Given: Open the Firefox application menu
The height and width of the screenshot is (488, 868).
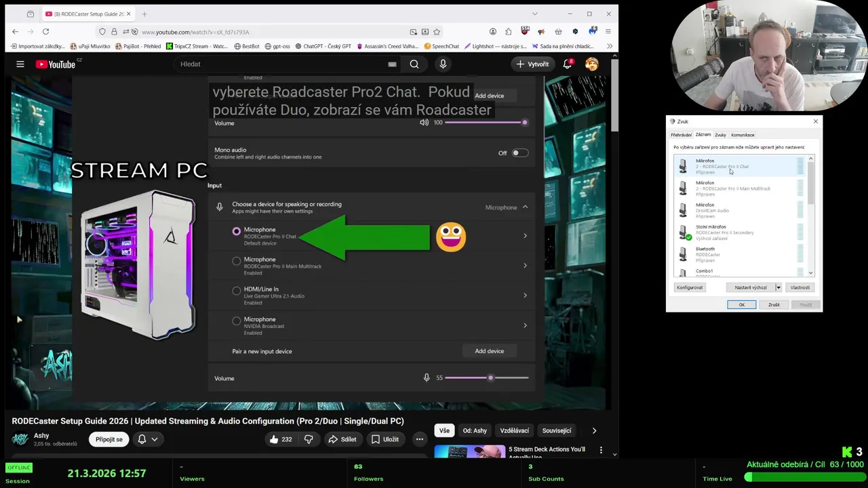Looking at the screenshot, I should tap(608, 32).
